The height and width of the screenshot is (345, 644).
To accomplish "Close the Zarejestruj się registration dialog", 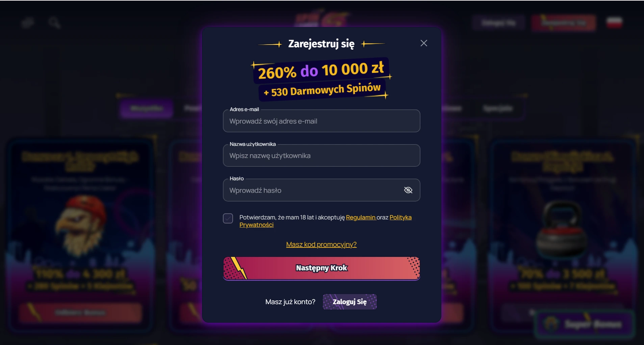I will 424,43.
